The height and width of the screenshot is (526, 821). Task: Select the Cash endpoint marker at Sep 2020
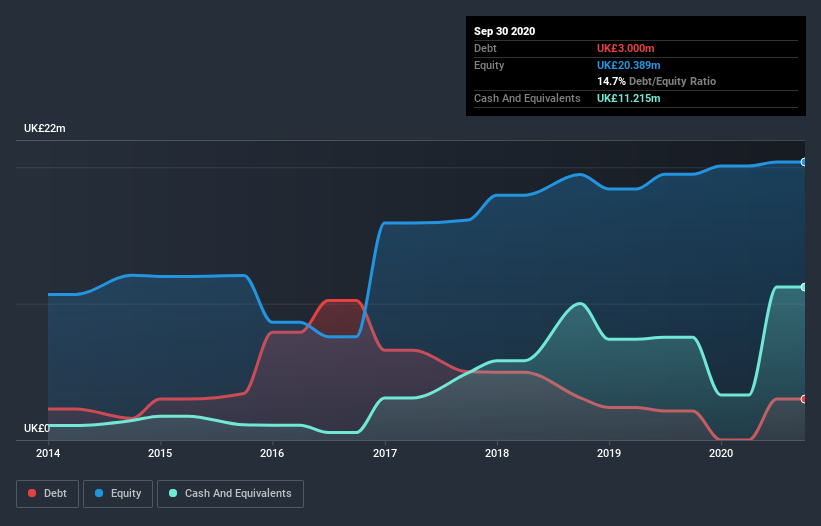coord(804,287)
